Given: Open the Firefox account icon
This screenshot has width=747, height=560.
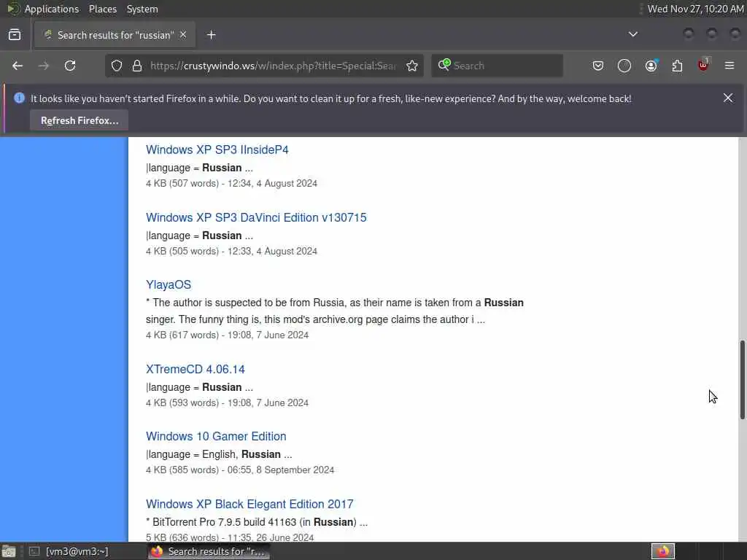Looking at the screenshot, I should pyautogui.click(x=651, y=66).
